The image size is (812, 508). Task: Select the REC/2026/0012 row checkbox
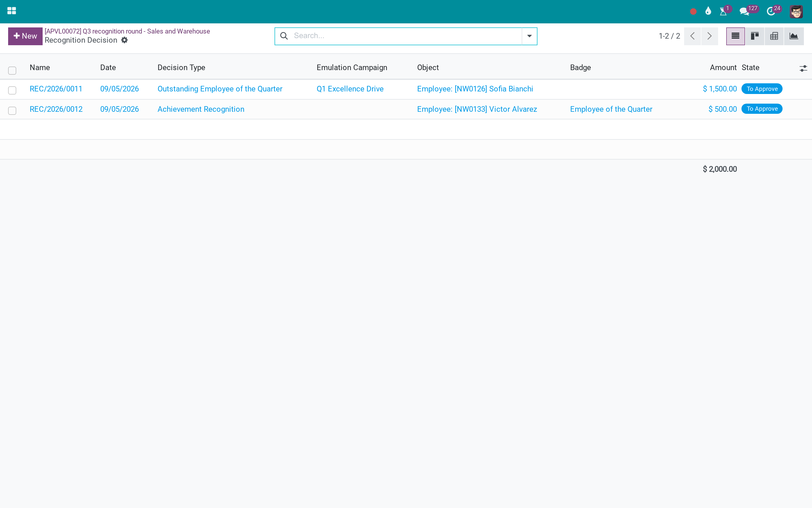(x=12, y=110)
